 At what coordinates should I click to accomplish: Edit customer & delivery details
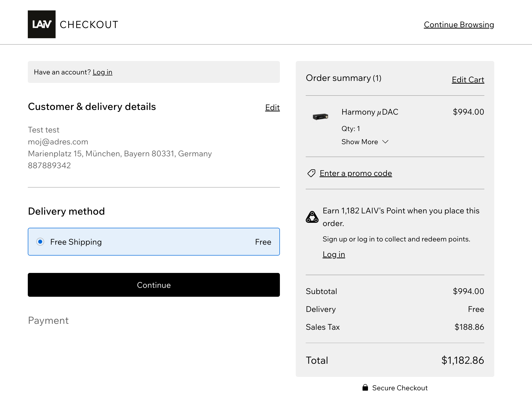[272, 107]
